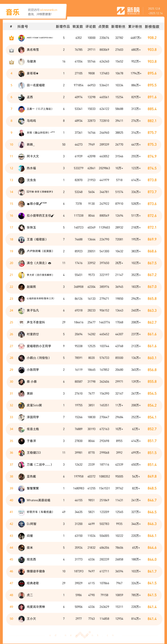Open 田一名爱唱歌 account name
Image resolution: width=167 pixels, height=644 pixels.
point(36,85)
